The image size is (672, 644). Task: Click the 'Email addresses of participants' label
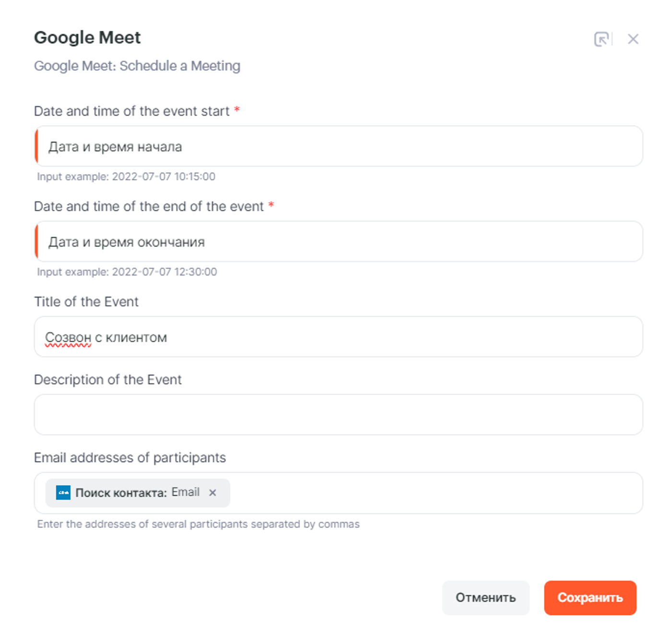point(130,458)
